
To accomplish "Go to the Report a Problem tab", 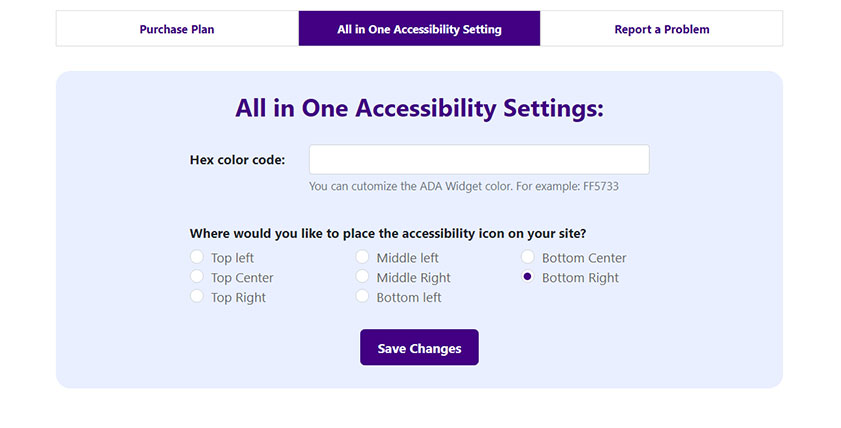I will pos(661,29).
